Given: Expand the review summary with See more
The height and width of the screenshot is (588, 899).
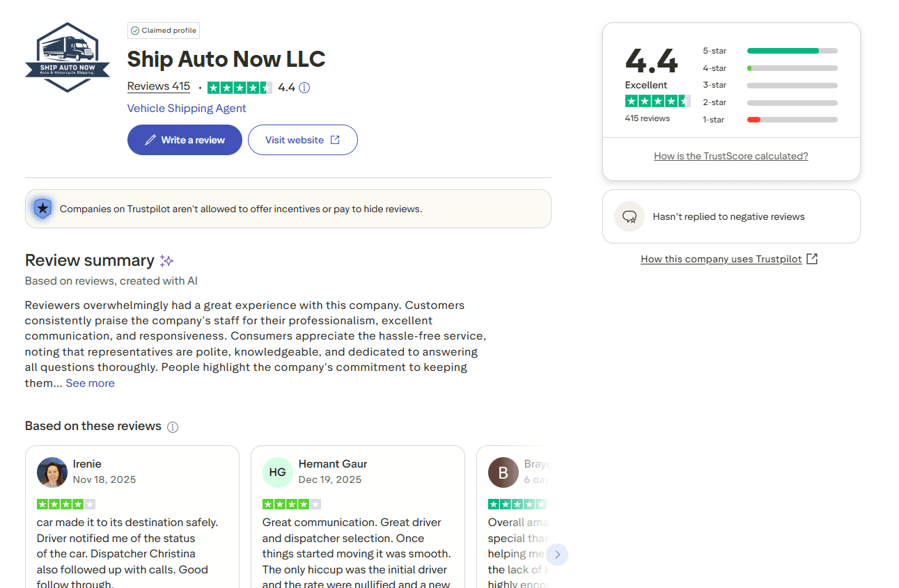Looking at the screenshot, I should pyautogui.click(x=90, y=383).
